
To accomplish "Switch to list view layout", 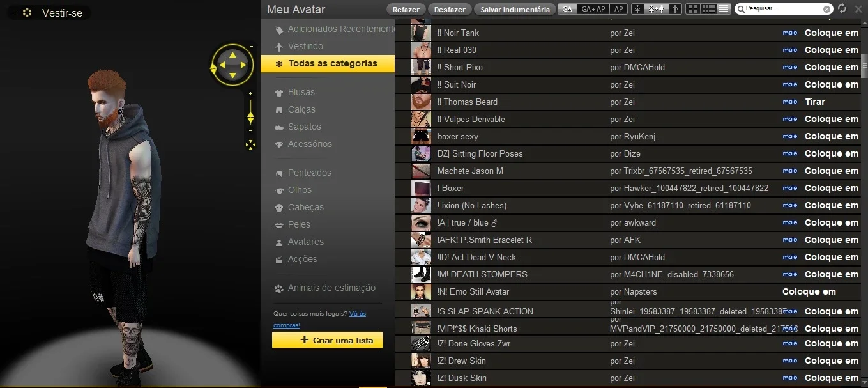I will 724,9.
